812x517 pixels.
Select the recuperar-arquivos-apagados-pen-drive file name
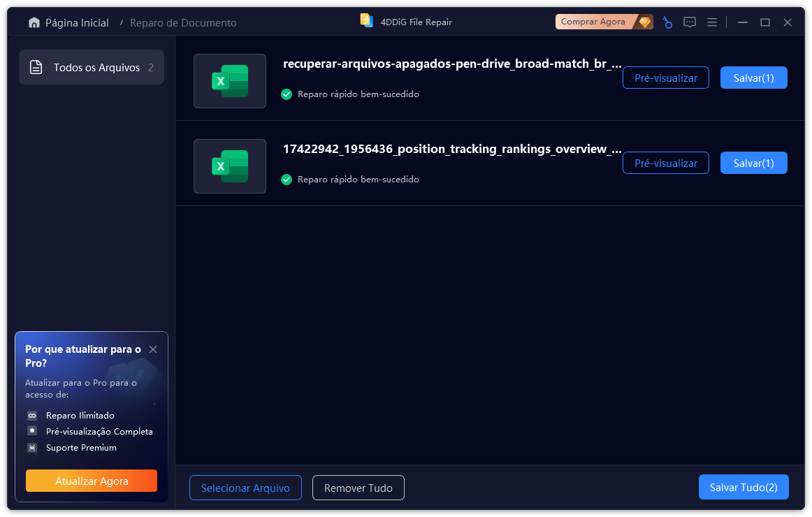[452, 64]
